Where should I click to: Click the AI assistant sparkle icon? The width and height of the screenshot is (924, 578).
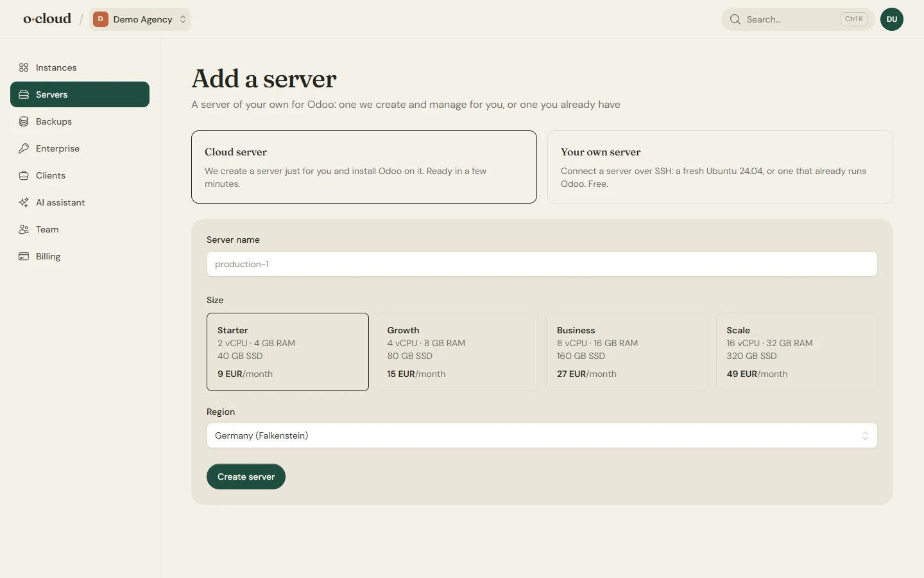pyautogui.click(x=24, y=202)
